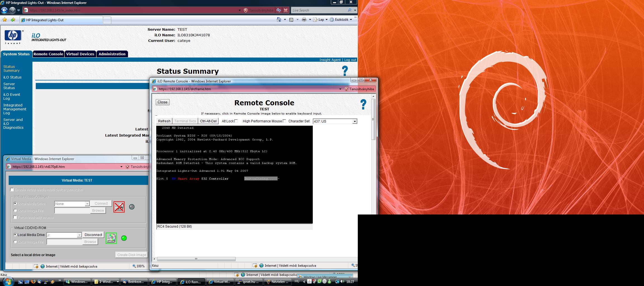Click the Favorites star icon
The height and width of the screenshot is (286, 644).
(5, 20)
